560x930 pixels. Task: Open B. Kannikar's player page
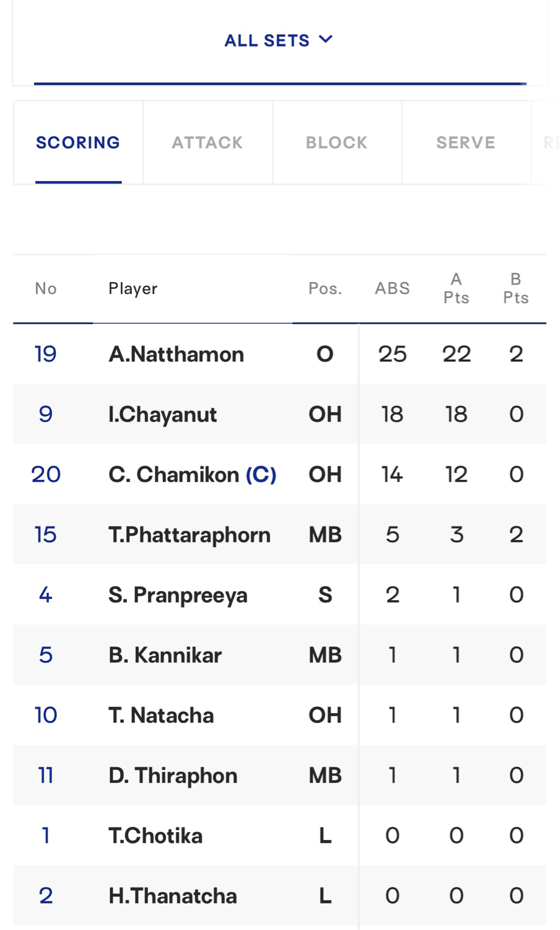pyautogui.click(x=165, y=655)
